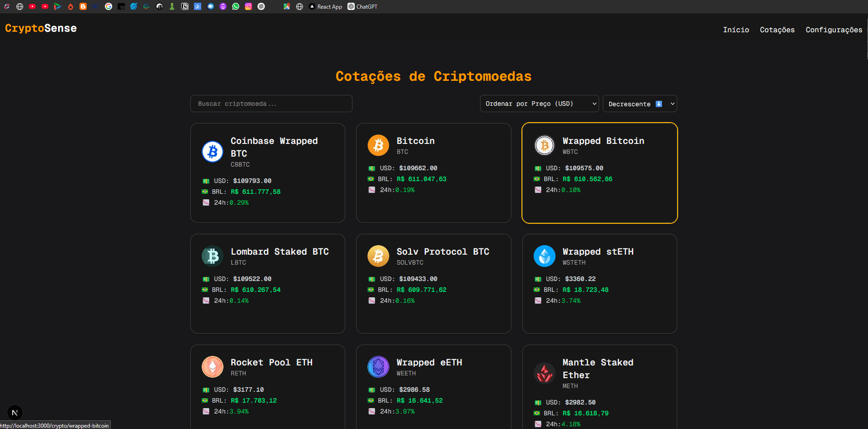Viewport: 868px width, 429px height.
Task: Open the ChatGPT bookmark
Action: (362, 6)
